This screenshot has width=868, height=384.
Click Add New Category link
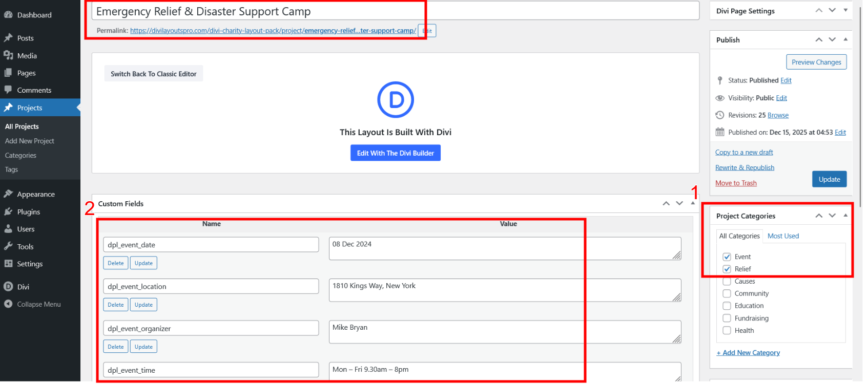pos(748,352)
